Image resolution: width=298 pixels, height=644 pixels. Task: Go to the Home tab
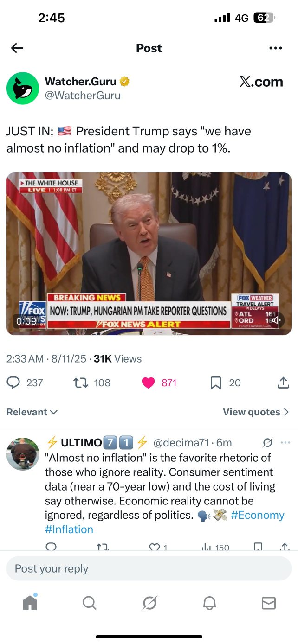coord(30,603)
